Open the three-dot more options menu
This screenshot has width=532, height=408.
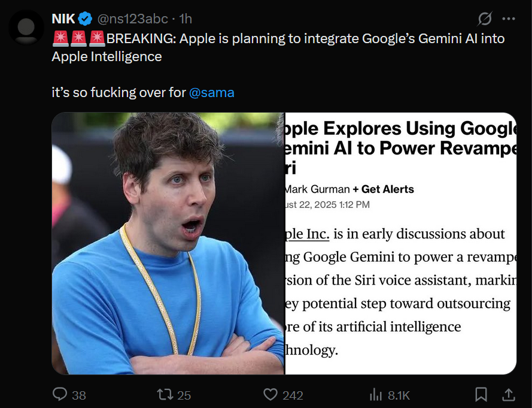(509, 19)
